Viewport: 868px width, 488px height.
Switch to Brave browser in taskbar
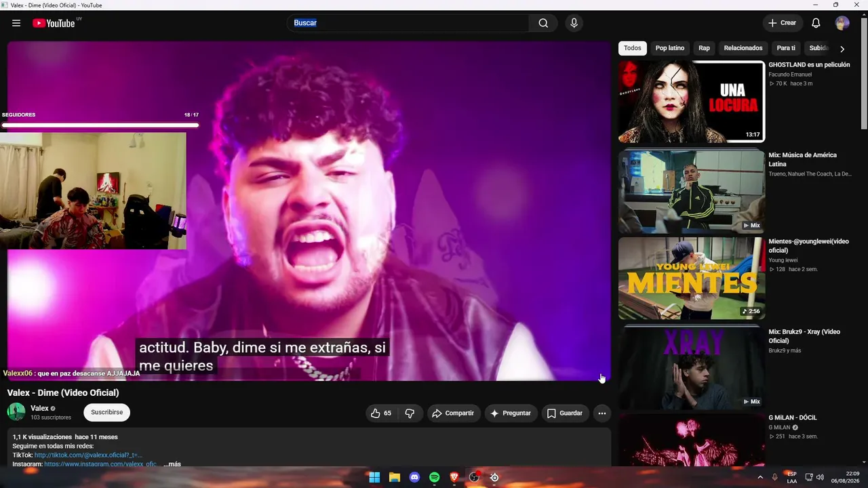[454, 477]
